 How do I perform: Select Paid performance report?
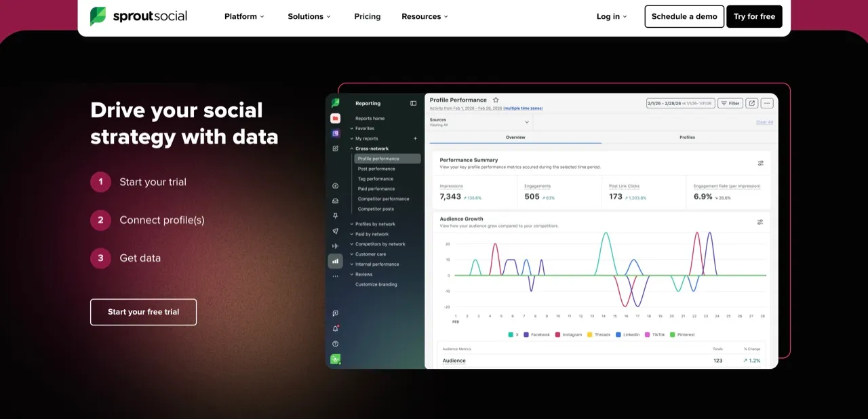coord(376,189)
